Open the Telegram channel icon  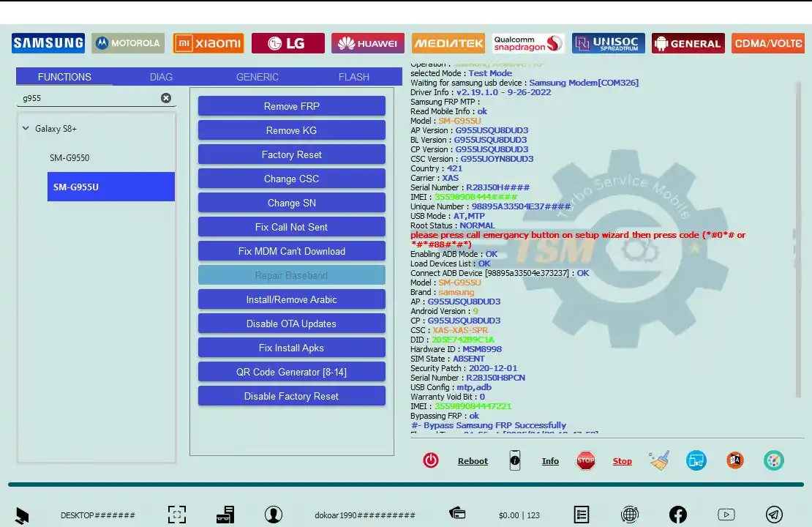(774, 515)
